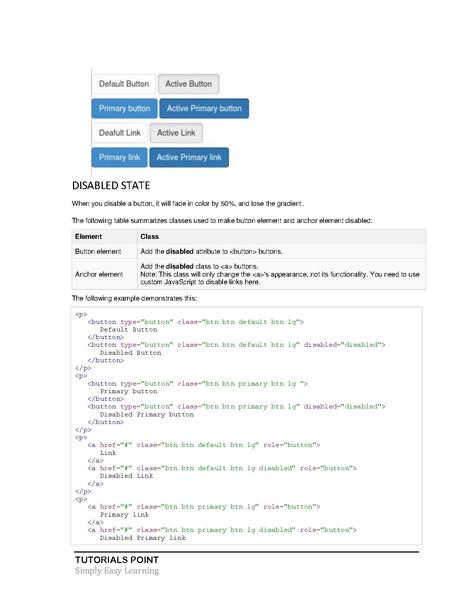Open the Deafult Link button

[120, 133]
